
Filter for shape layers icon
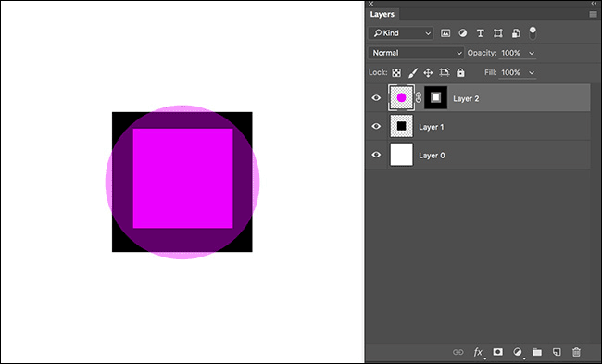(498, 33)
